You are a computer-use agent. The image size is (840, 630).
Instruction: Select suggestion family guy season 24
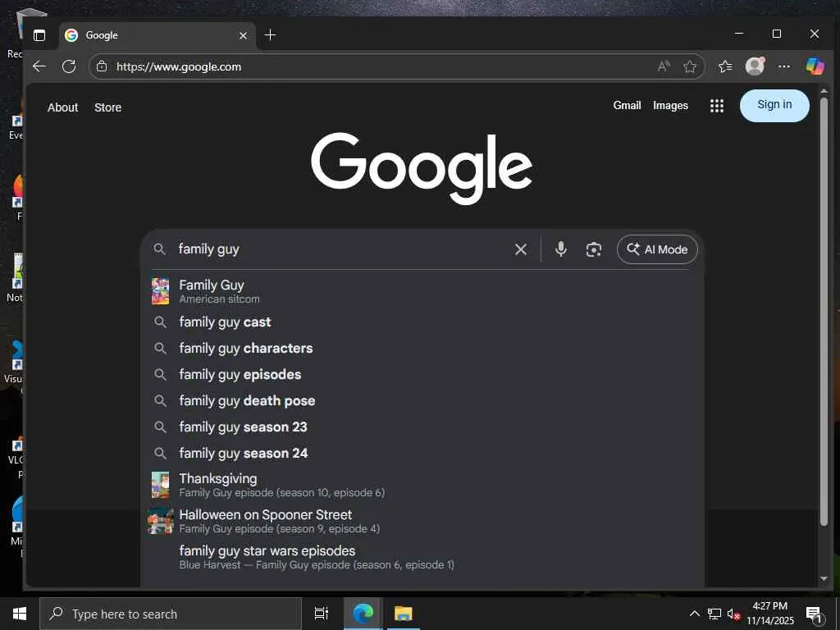(422, 453)
